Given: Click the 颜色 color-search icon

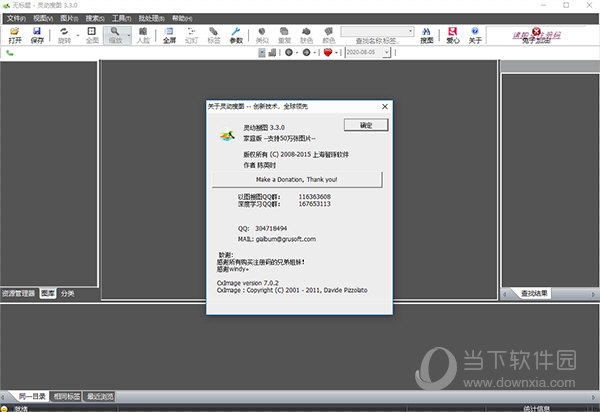Looking at the screenshot, I should coord(328,35).
